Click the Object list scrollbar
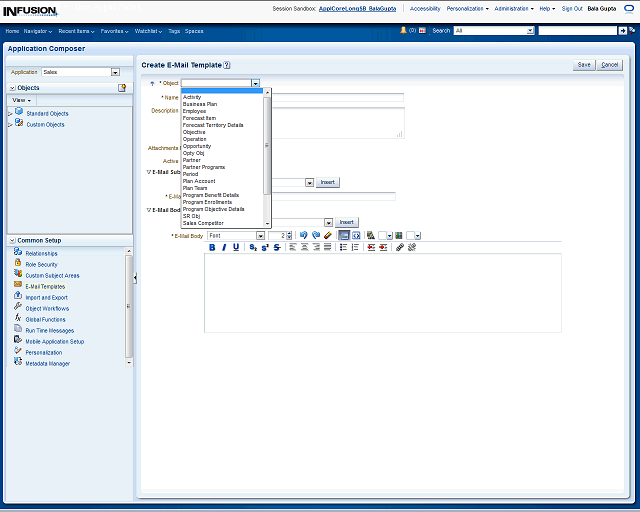 [267, 145]
